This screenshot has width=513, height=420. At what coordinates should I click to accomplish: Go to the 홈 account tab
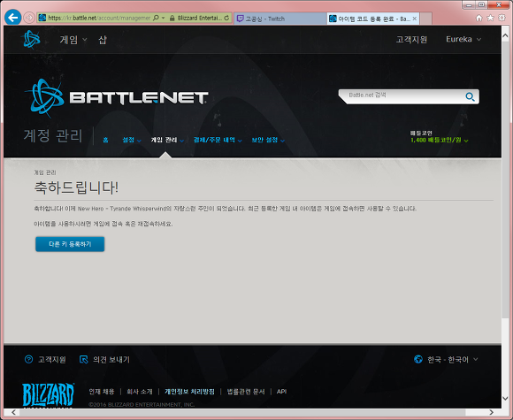(x=105, y=140)
